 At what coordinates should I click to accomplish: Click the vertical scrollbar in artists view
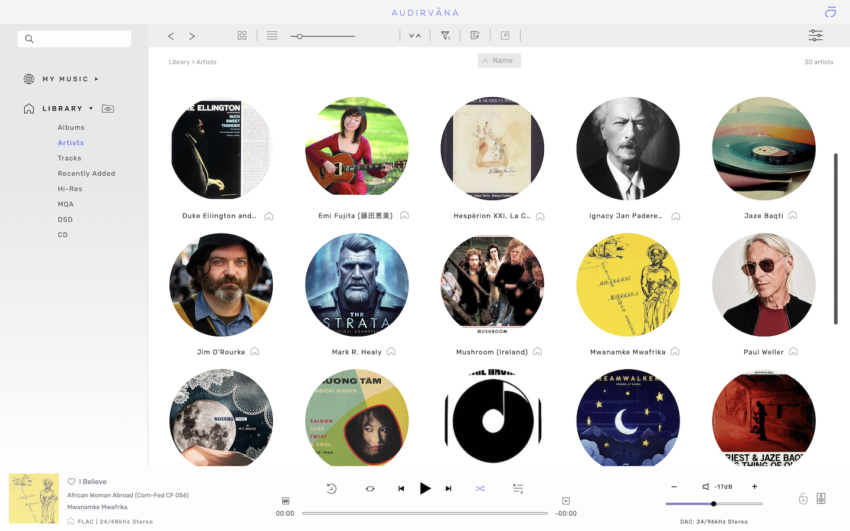click(835, 239)
